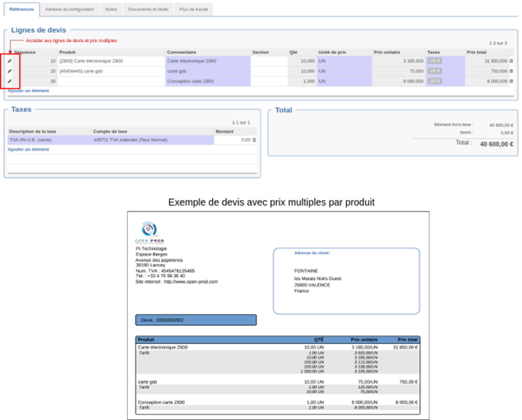The height and width of the screenshot is (420, 522).
Task: Sort quote lines by Séquence column
Action: click(25, 53)
